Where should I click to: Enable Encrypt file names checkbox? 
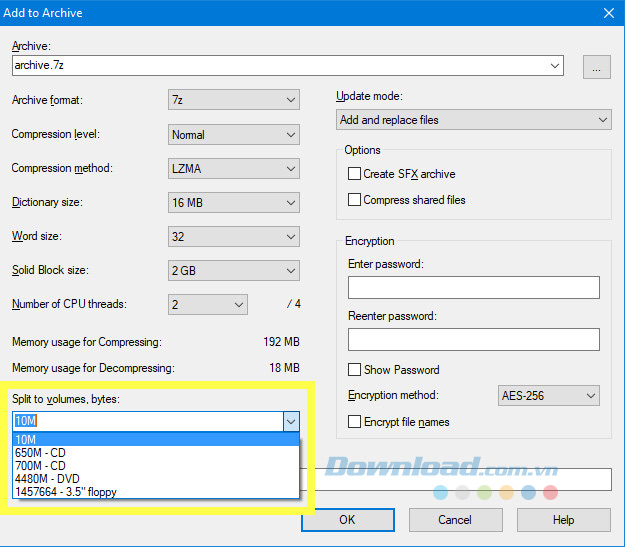354,422
